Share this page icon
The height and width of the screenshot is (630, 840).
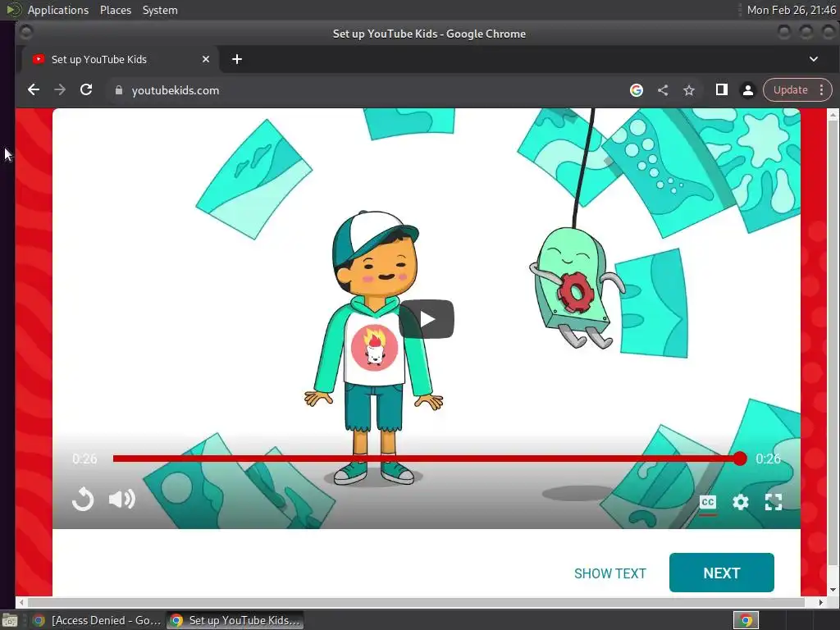point(663,90)
